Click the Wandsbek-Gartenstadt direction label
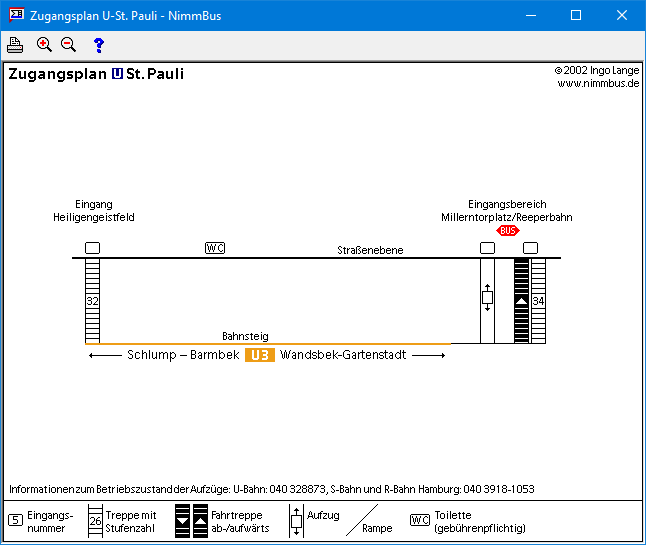 343,355
